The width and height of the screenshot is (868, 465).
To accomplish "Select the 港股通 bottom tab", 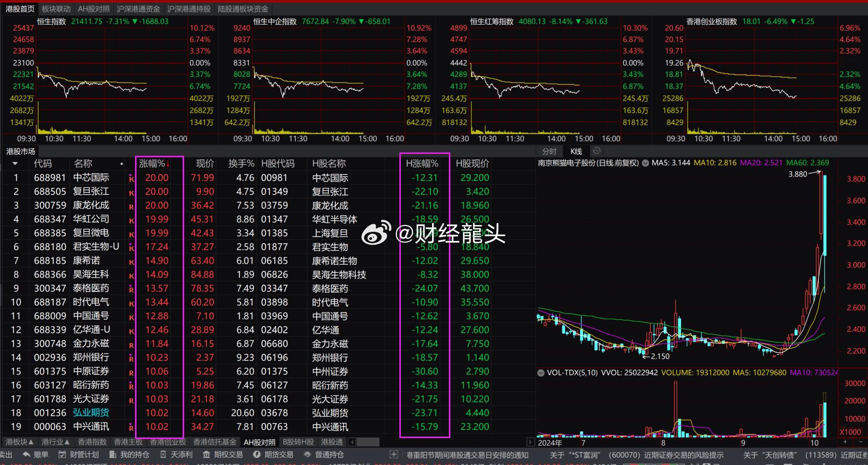I will [x=332, y=442].
